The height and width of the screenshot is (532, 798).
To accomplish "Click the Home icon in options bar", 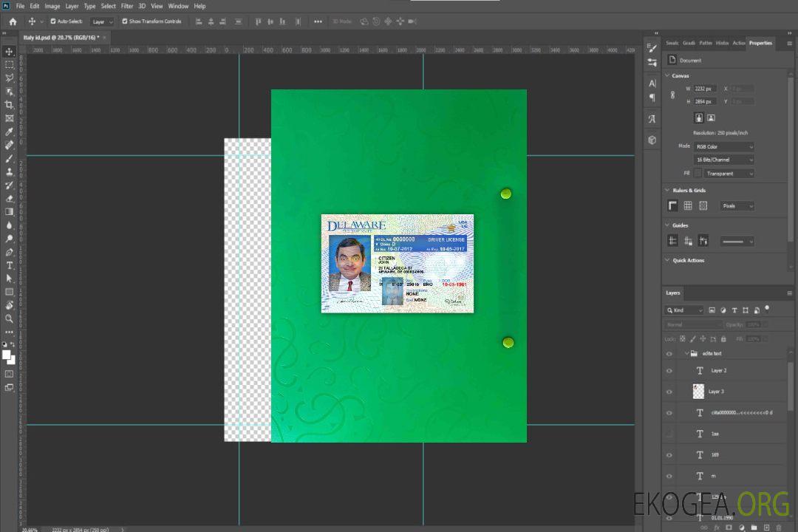I will pos(13,21).
